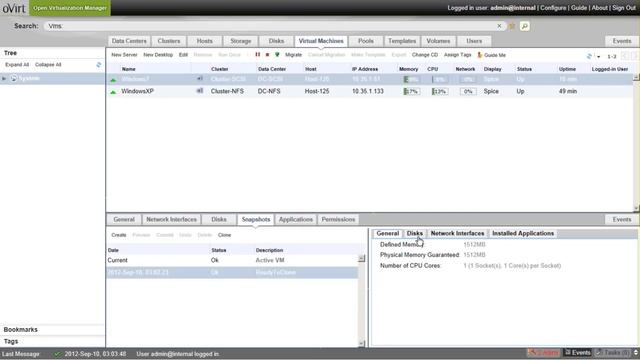This screenshot has height=360, width=640.
Task: Click the red Stop VM icon
Action: 267,55
